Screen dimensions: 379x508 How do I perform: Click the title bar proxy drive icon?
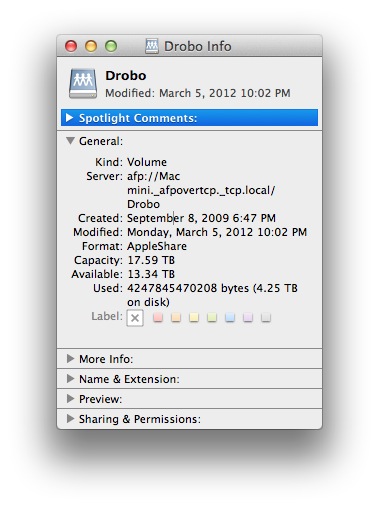click(x=152, y=46)
